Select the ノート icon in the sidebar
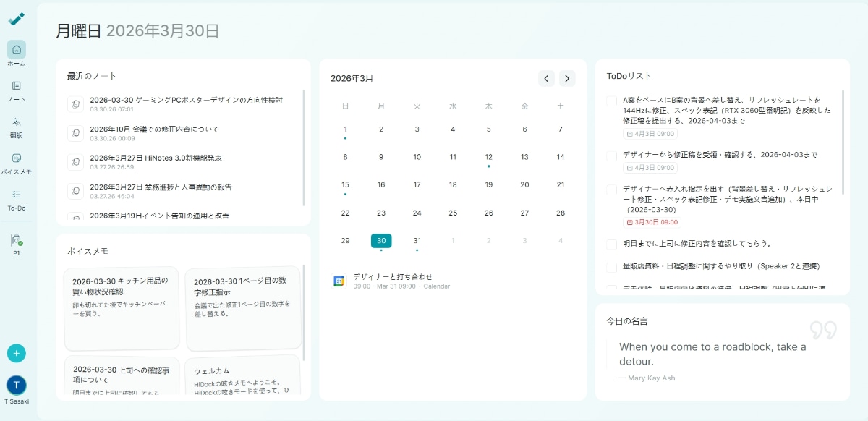Screen dimensions: 868x421 click(x=16, y=87)
